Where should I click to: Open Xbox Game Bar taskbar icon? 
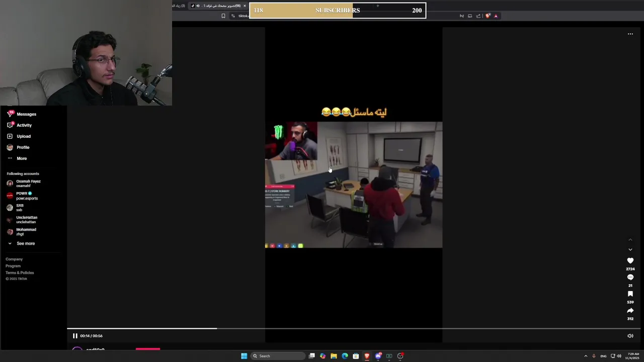pyautogui.click(x=389, y=356)
